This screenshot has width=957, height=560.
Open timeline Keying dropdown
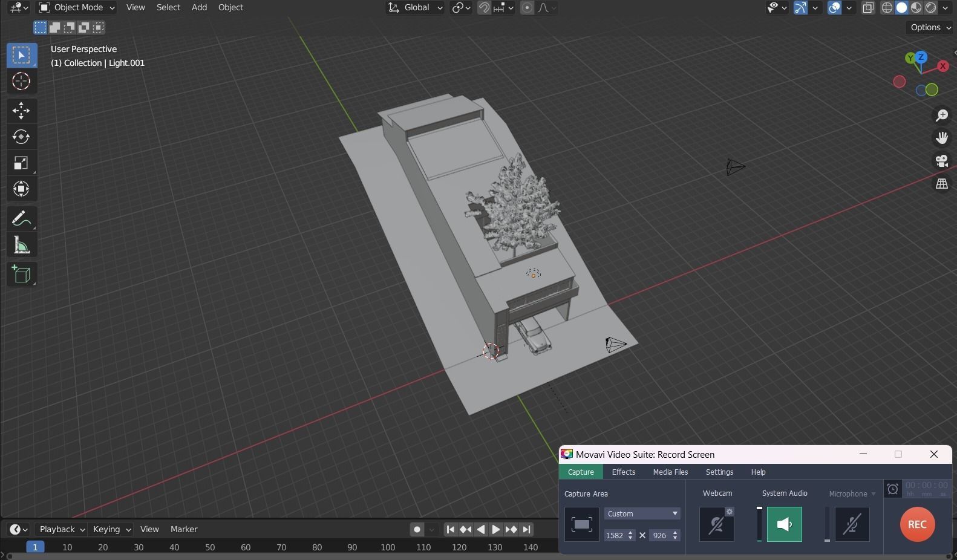(111, 529)
